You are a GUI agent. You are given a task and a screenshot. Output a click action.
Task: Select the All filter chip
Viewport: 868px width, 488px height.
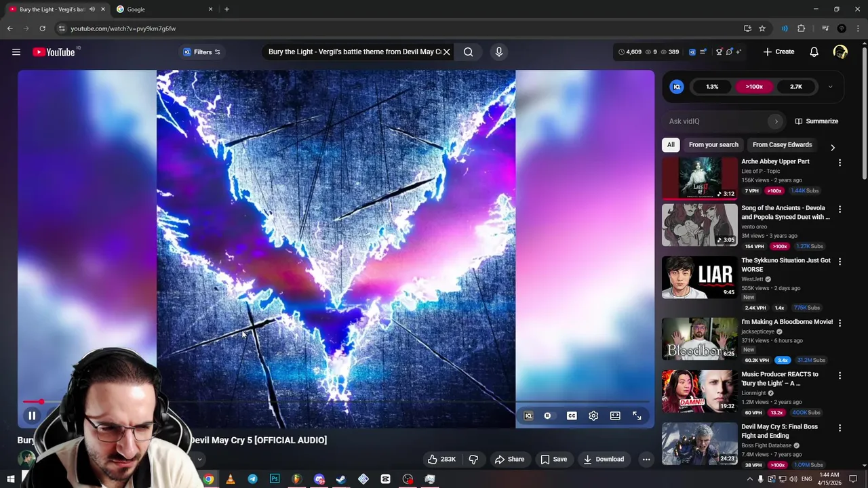tap(671, 144)
